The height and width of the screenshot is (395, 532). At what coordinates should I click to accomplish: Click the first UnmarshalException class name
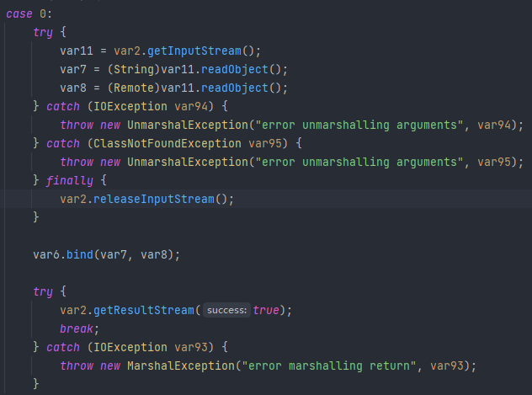[x=188, y=125]
